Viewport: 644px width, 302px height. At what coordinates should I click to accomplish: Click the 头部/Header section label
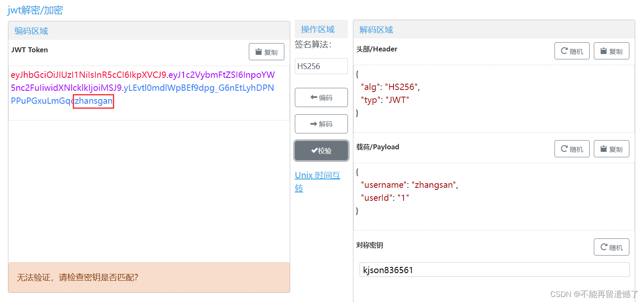(377, 49)
